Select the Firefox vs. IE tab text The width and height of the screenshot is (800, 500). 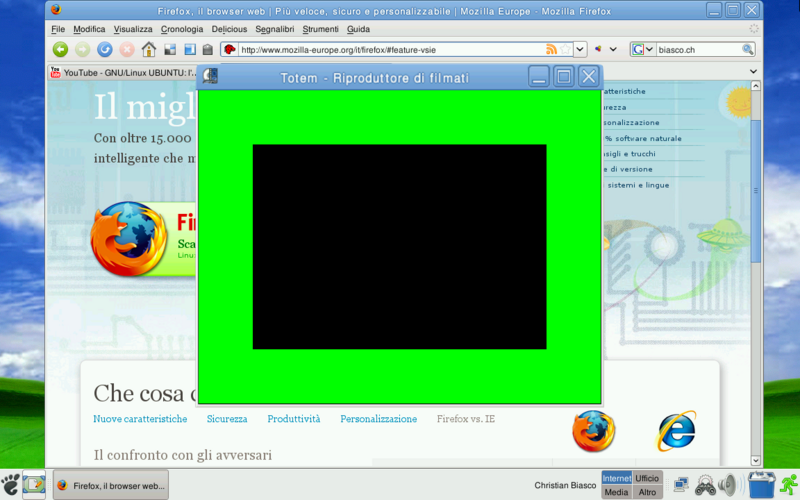tap(466, 419)
